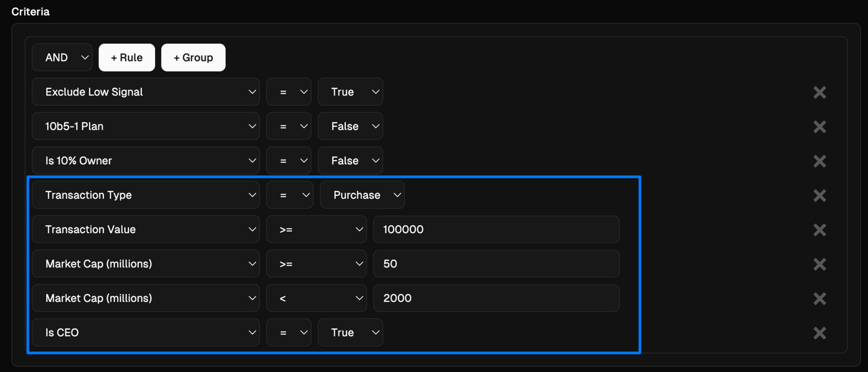Screen dimensions: 868x372
Task: Remove the Exclude Low Signal rule
Action: pos(819,92)
